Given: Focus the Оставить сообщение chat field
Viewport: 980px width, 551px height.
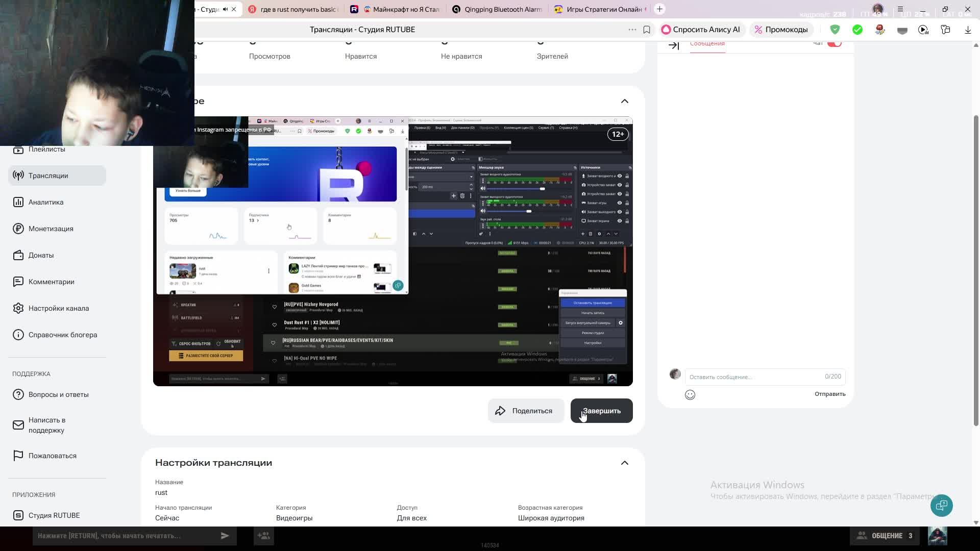Looking at the screenshot, I should (x=765, y=377).
